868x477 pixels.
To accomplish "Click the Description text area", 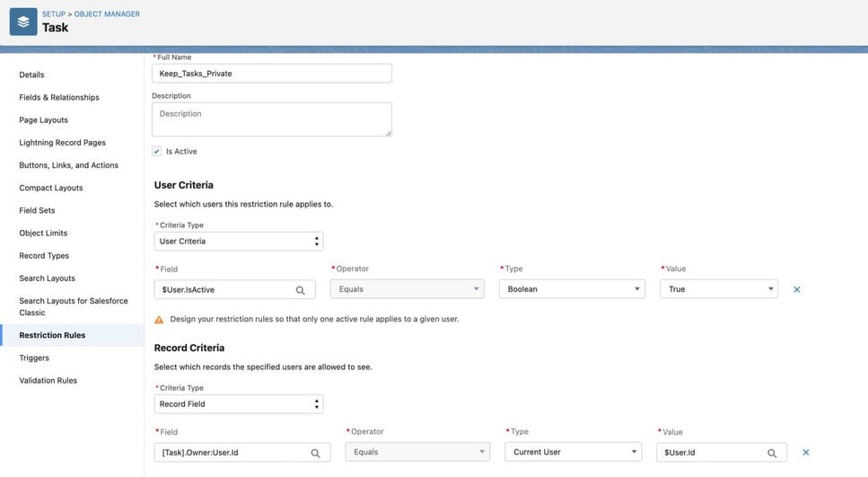I will point(271,119).
